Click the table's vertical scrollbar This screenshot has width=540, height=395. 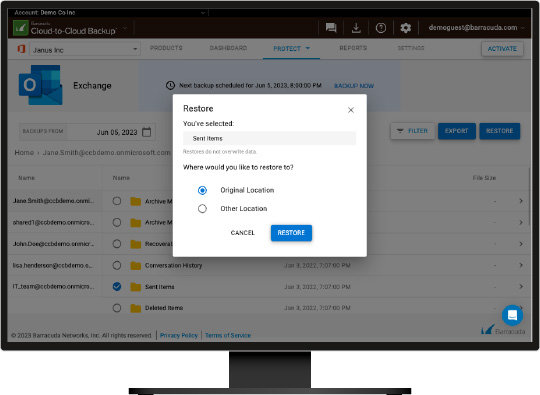tap(530, 196)
